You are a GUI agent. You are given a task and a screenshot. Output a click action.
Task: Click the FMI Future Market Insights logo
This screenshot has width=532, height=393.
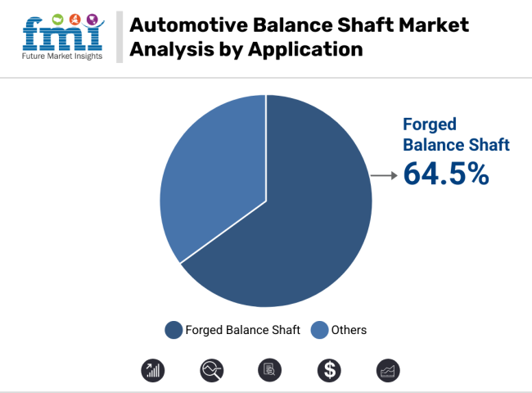(x=63, y=37)
